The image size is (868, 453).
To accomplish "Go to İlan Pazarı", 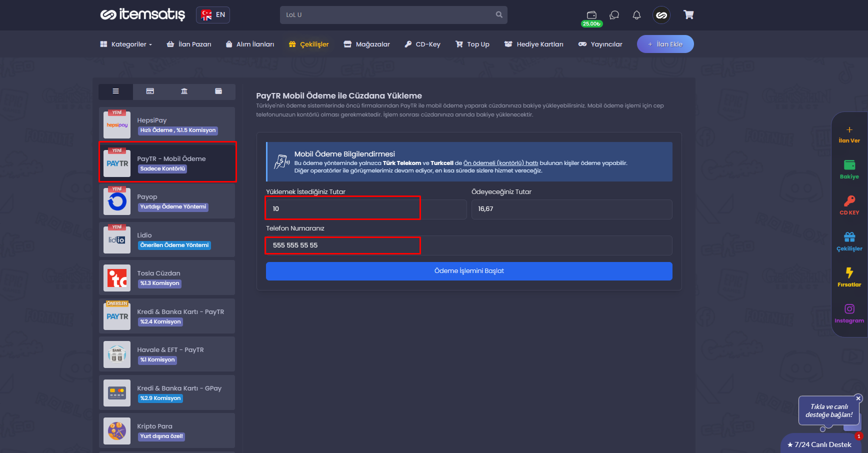I will [189, 44].
